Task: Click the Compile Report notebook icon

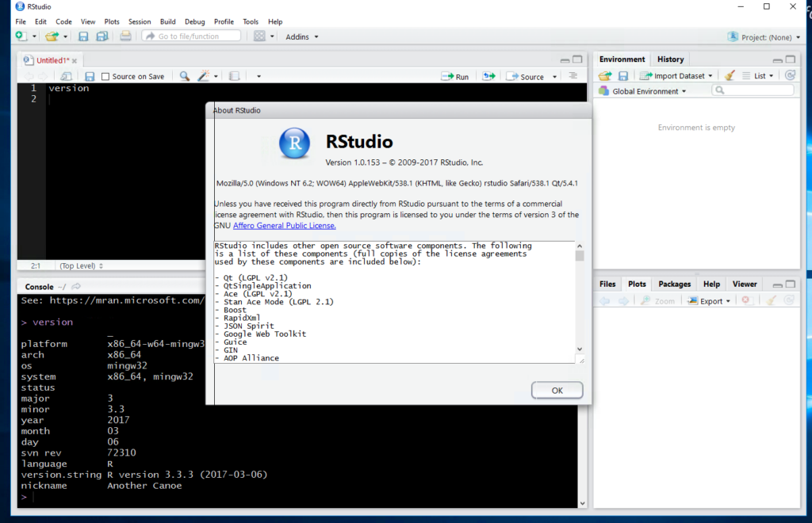Action: click(235, 77)
